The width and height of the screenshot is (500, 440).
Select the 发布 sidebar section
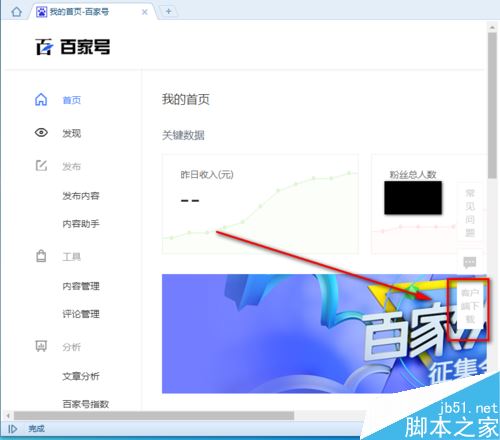71,166
